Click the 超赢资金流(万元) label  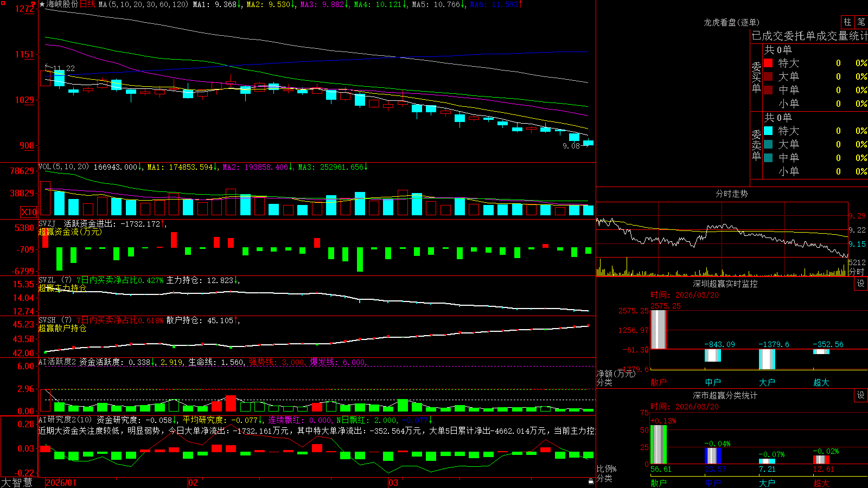70,232
